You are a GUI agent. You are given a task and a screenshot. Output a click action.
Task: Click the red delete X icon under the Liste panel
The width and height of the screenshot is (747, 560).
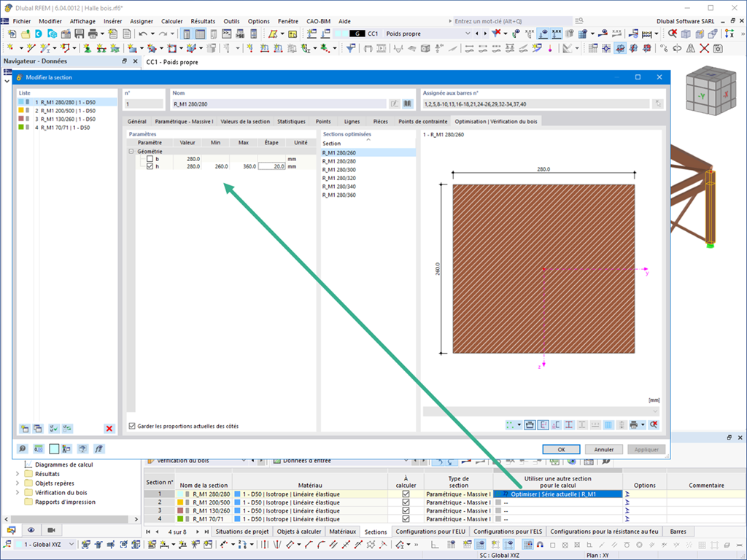(x=109, y=429)
